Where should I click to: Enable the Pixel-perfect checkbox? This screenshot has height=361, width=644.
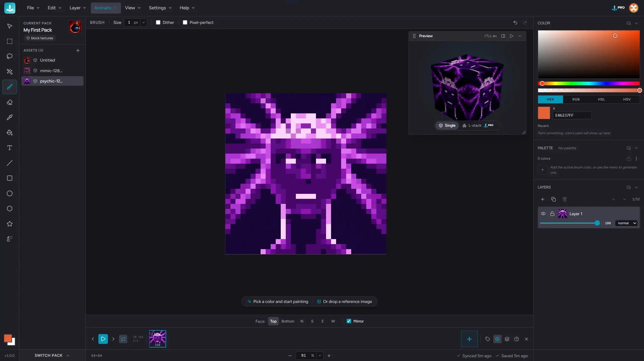click(x=185, y=22)
